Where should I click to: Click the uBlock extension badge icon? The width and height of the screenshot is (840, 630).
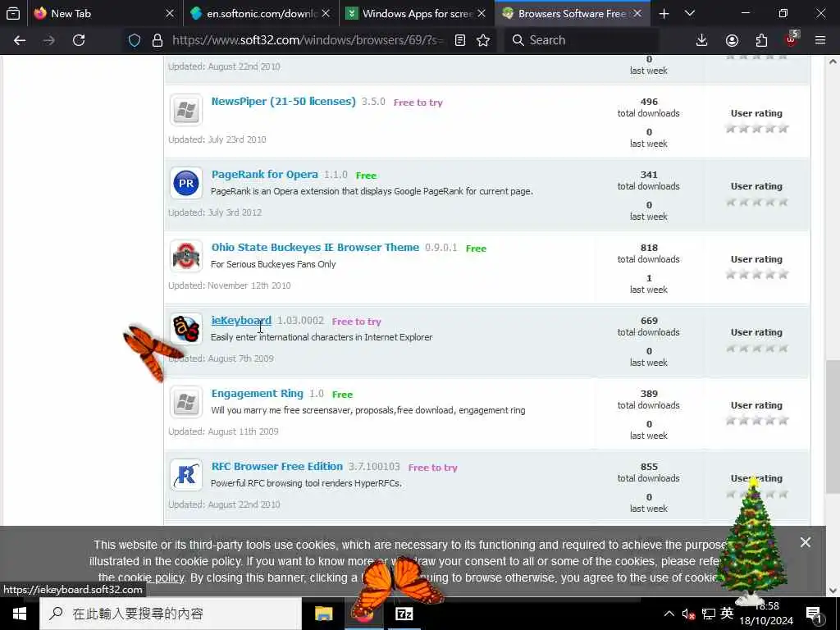792,39
